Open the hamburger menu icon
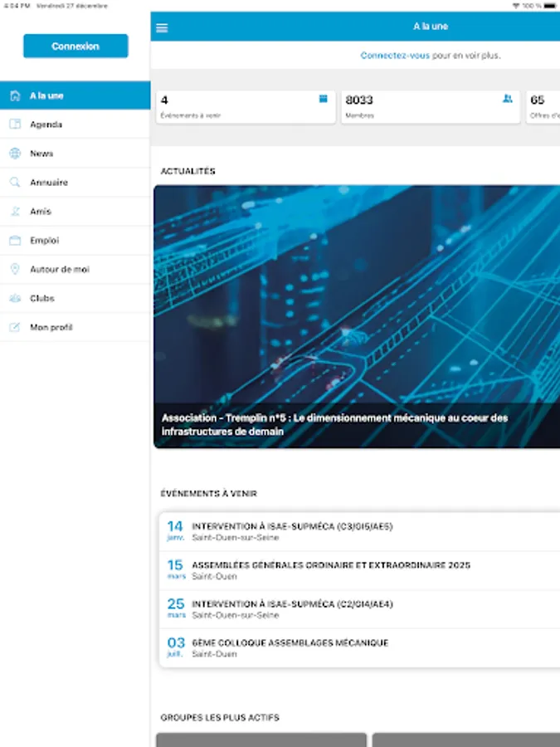This screenshot has height=747, width=560. point(162,27)
